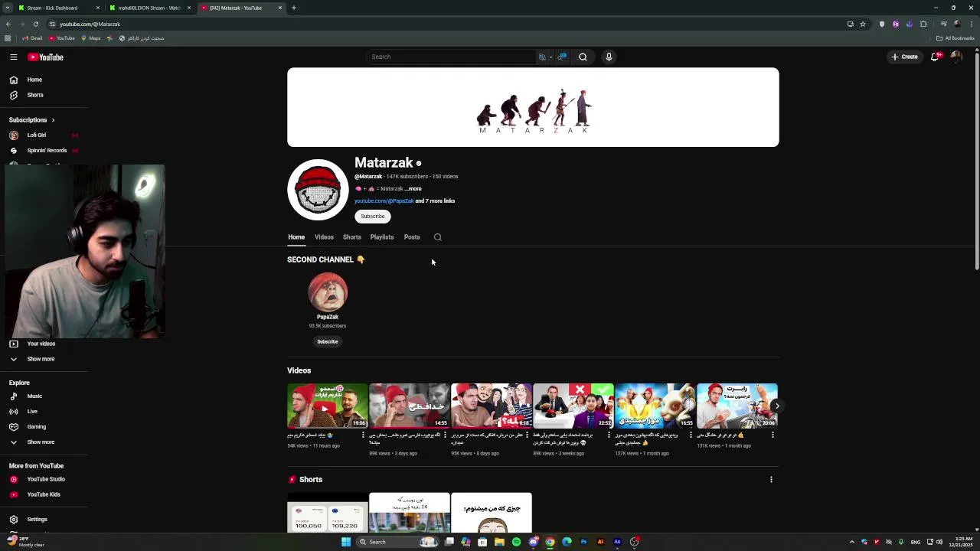
Task: Open the Gmail bookmark
Action: coord(32,38)
